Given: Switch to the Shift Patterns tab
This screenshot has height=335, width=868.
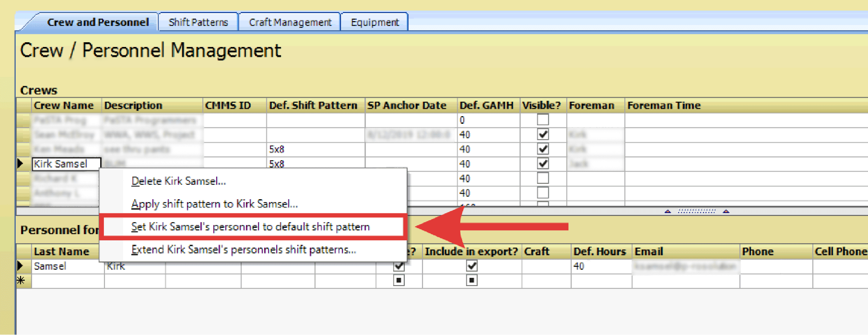Looking at the screenshot, I should [x=198, y=23].
